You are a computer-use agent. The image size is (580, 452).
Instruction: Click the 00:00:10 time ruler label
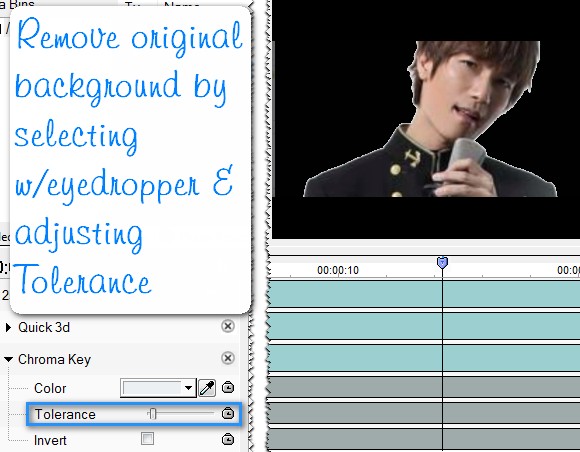click(338, 270)
